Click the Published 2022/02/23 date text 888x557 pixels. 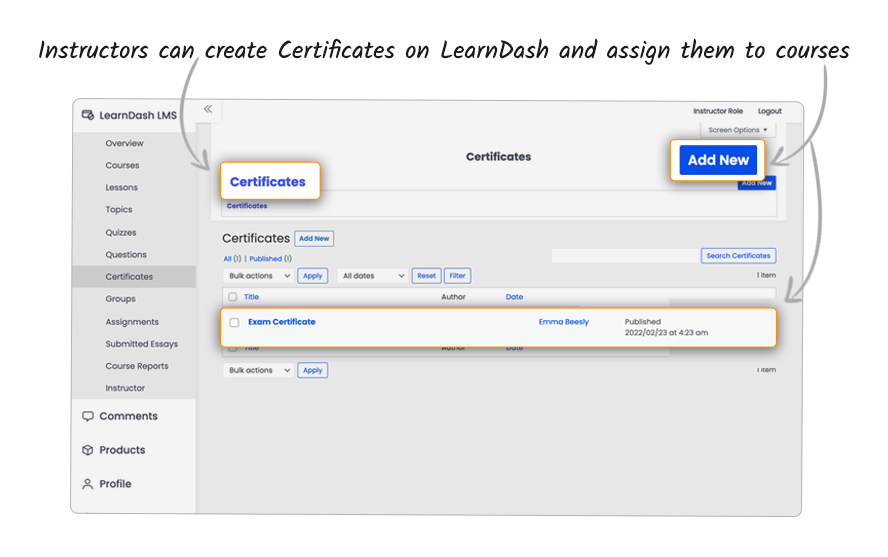coord(666,327)
